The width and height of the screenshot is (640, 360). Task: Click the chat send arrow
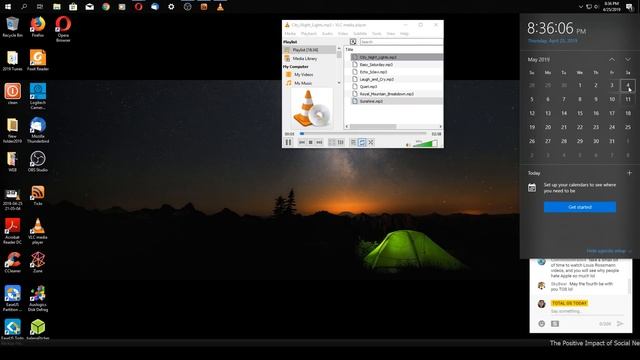pyautogui.click(x=620, y=324)
